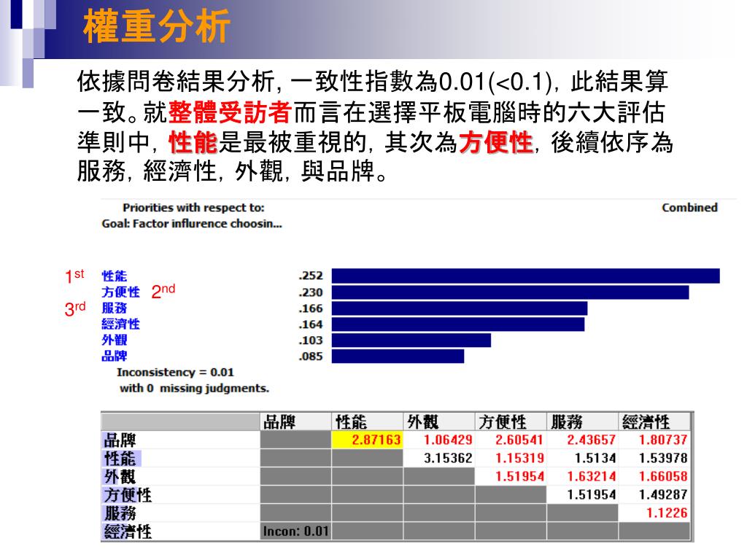Click the bar next to value .085
The image size is (747, 560).
pyautogui.click(x=398, y=356)
